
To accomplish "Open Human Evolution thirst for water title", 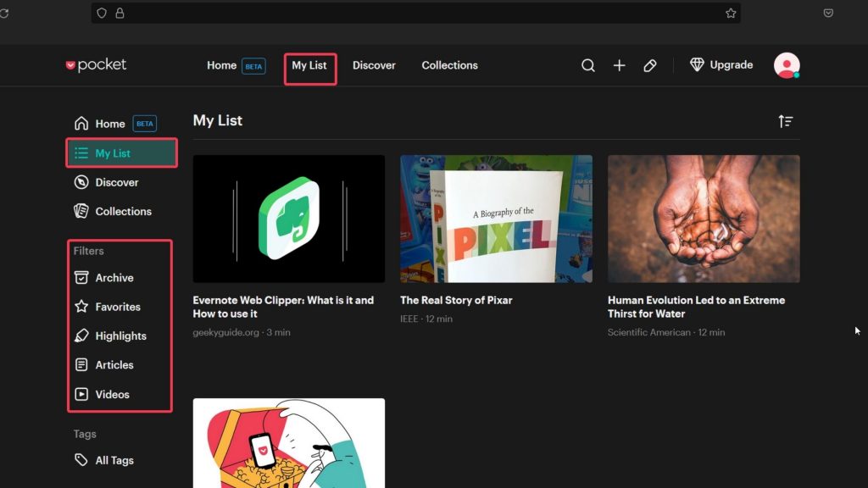I will tap(697, 307).
